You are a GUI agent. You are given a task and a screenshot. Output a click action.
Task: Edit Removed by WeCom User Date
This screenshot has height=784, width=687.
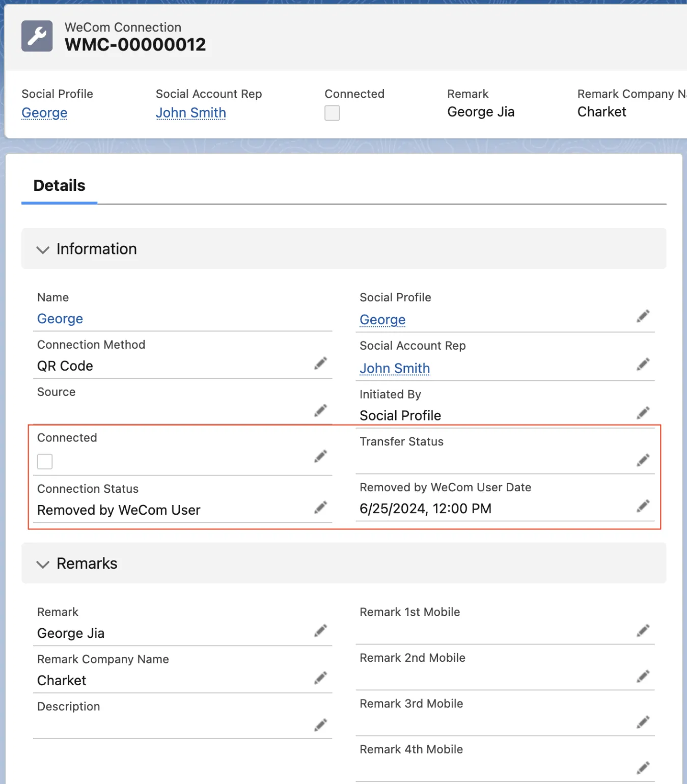643,506
